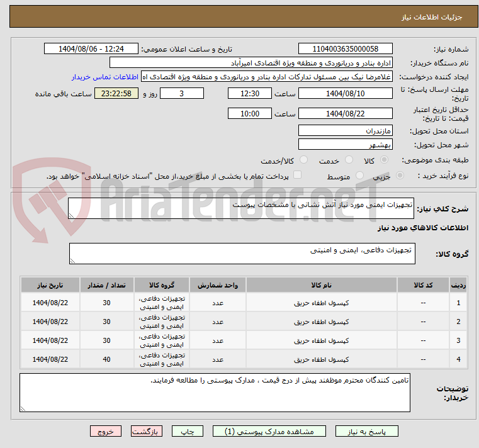Click inside the 'توضیحات خریدار' text area
This screenshot has height=448, width=479.
coord(215,393)
